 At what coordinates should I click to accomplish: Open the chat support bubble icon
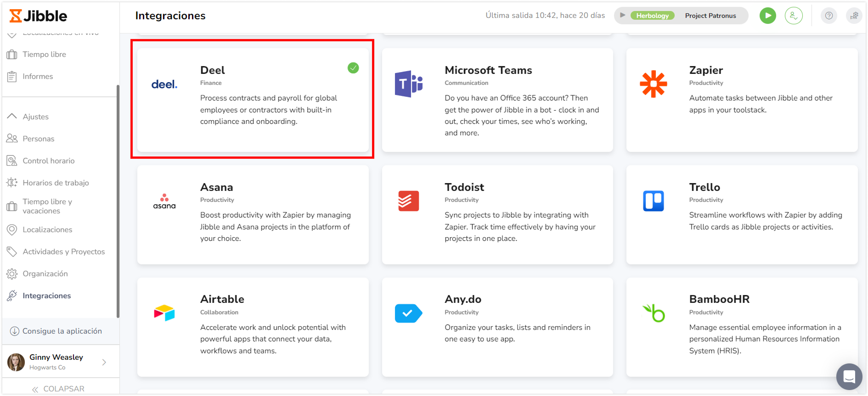848,376
